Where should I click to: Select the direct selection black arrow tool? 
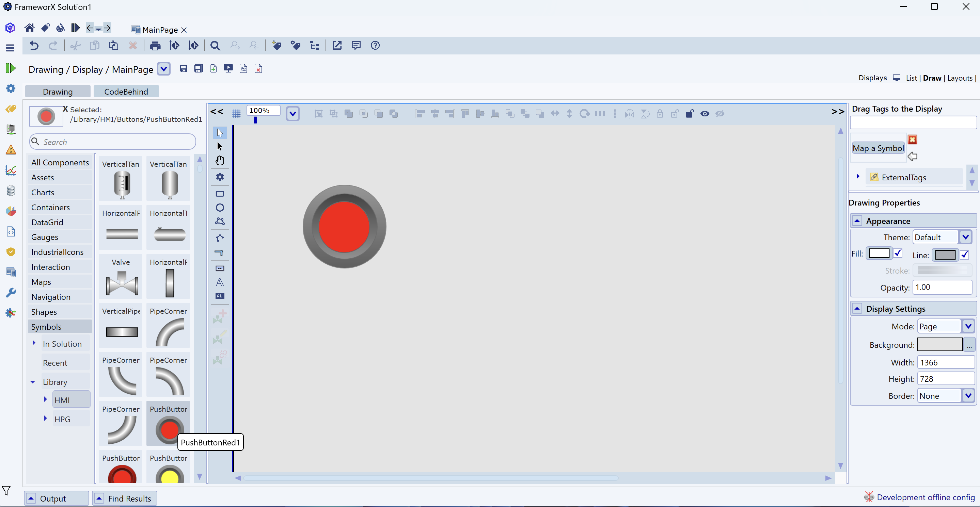pos(220,146)
